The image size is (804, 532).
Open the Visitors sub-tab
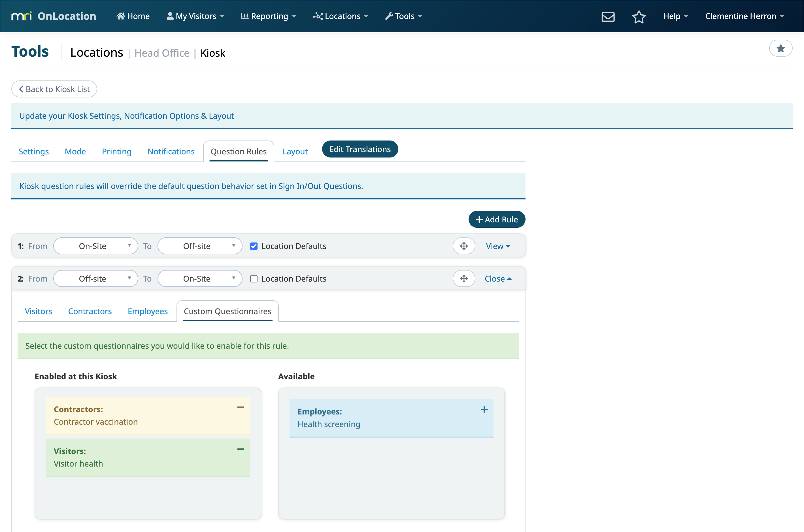38,311
